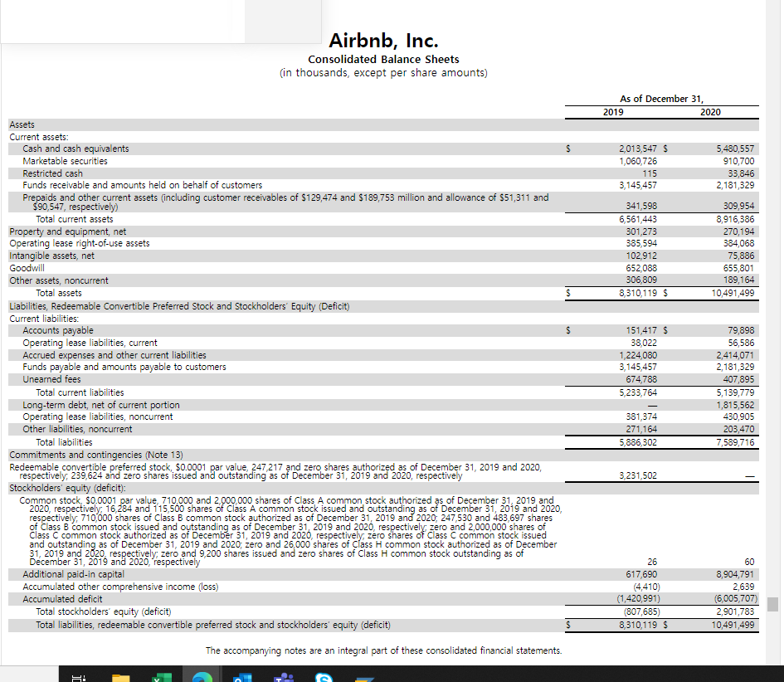Viewport: 784px width, 682px height.
Task: Click the 'Total assets' row label
Action: (x=59, y=293)
